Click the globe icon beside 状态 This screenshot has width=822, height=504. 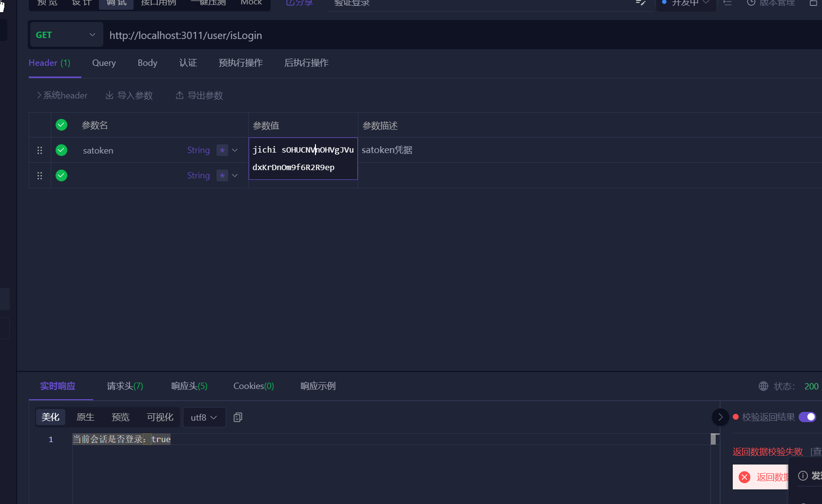point(763,386)
